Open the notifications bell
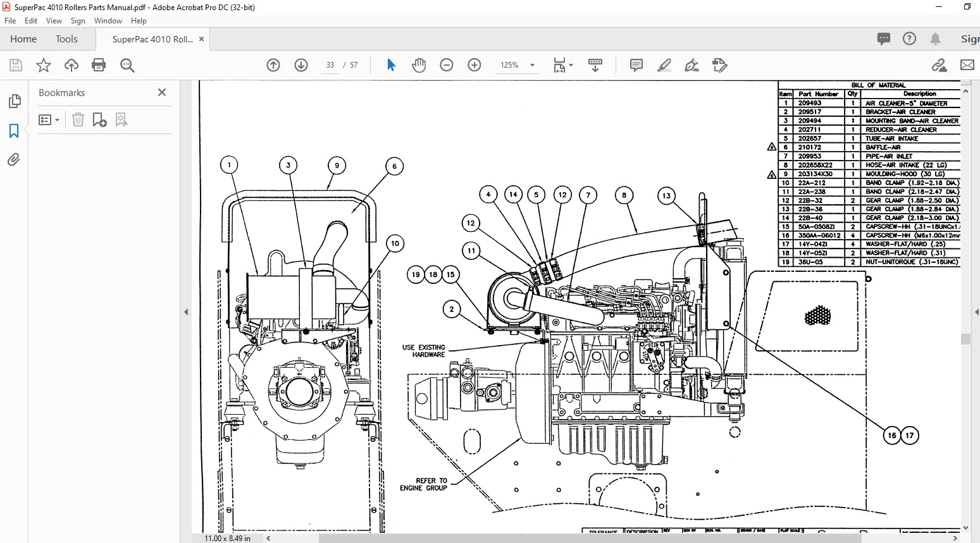The height and width of the screenshot is (543, 980). click(x=936, y=39)
